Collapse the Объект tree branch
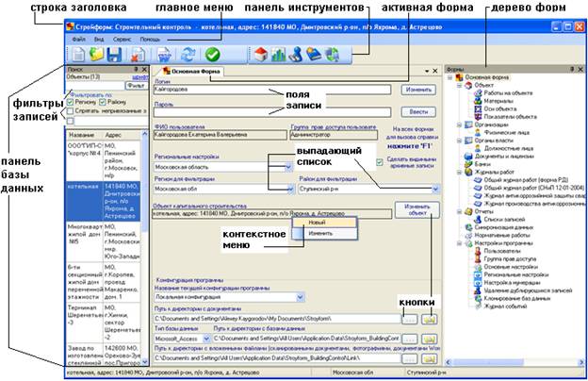588x381 pixels. point(459,85)
